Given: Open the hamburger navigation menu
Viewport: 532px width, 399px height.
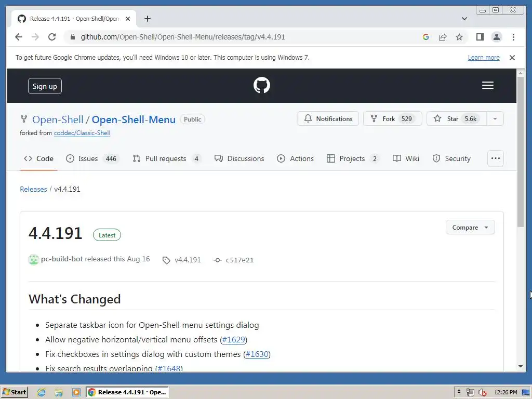Looking at the screenshot, I should (x=487, y=85).
